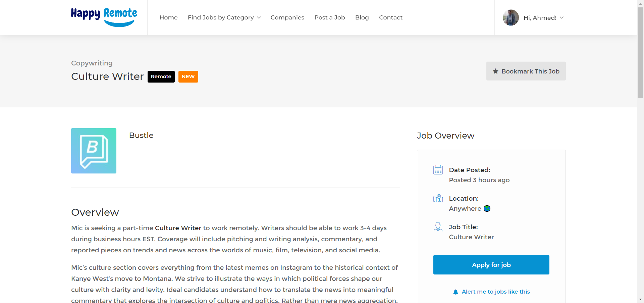Screen dimensions: 644x303
Task: Click the bell icon for job alerts
Action: click(x=455, y=292)
